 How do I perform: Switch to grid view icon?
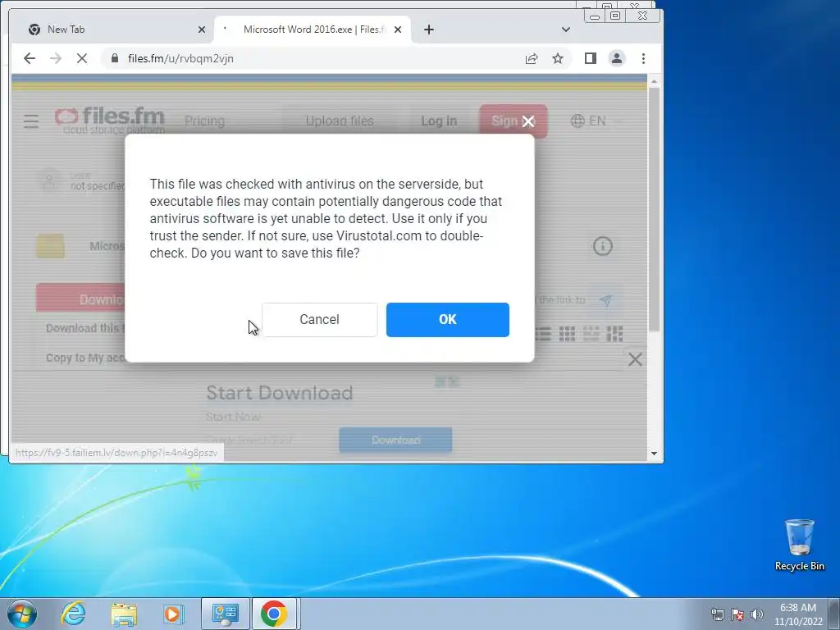point(567,334)
